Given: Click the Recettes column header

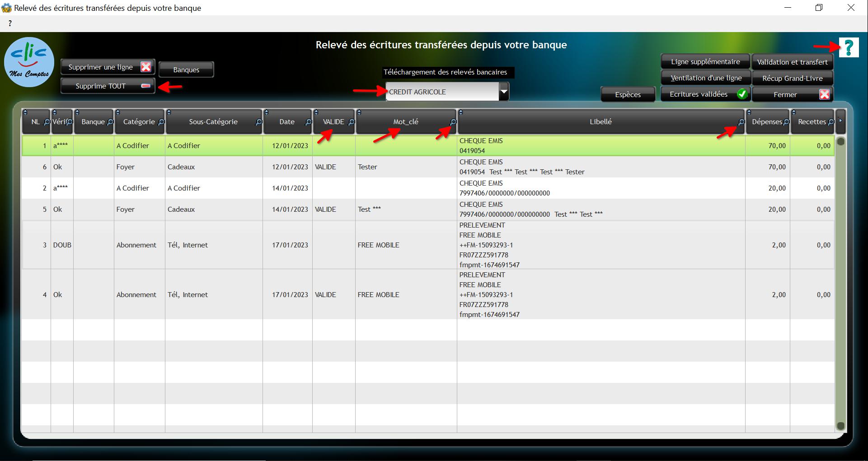Looking at the screenshot, I should pyautogui.click(x=812, y=122).
